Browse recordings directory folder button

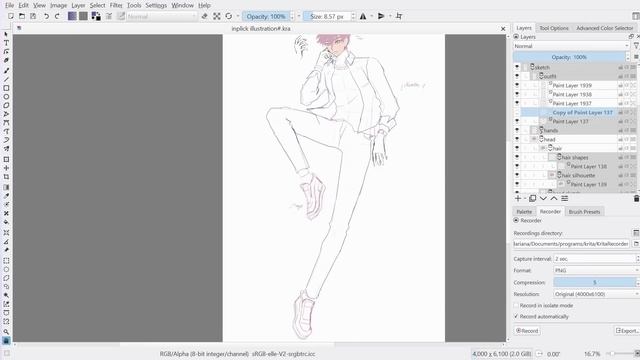pos(636,244)
